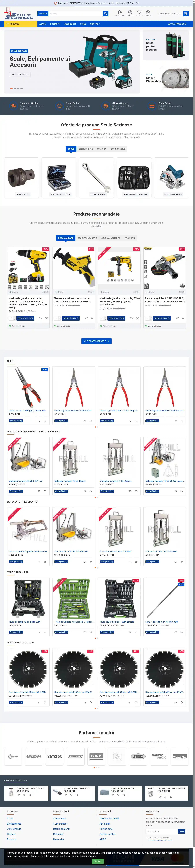Increase quantity stepper for Polizor unghiular
The image size is (195, 868).
151,317
